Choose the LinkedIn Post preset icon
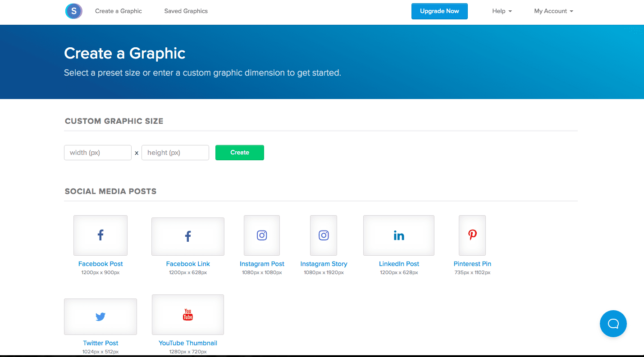The image size is (644, 357). (399, 235)
